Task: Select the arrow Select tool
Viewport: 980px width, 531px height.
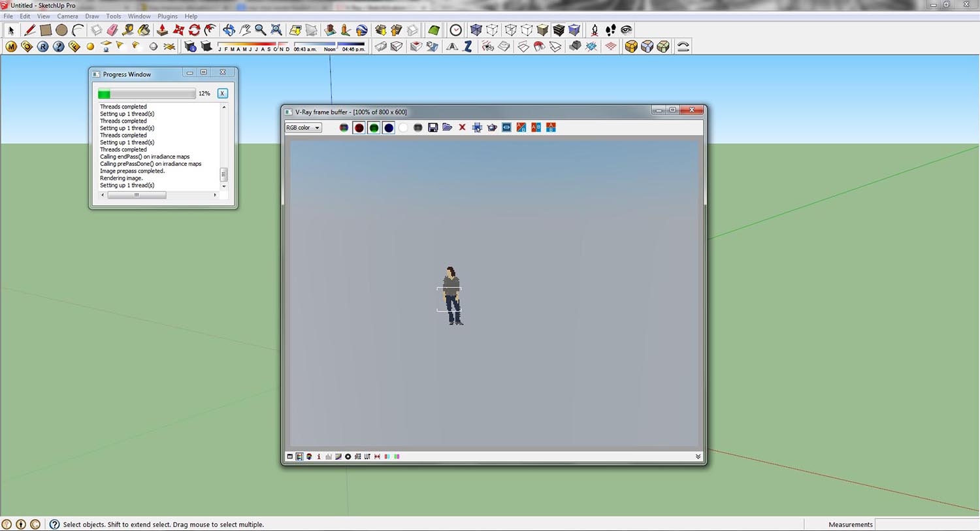Action: [x=11, y=30]
